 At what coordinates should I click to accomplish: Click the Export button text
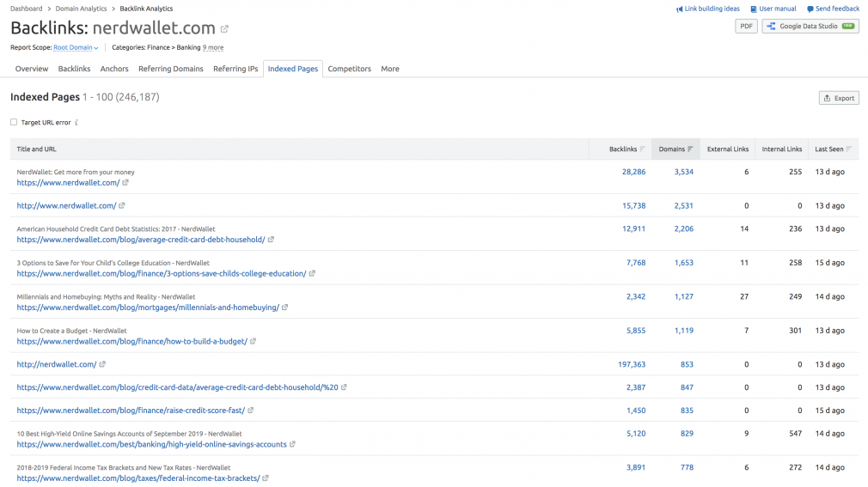click(844, 98)
